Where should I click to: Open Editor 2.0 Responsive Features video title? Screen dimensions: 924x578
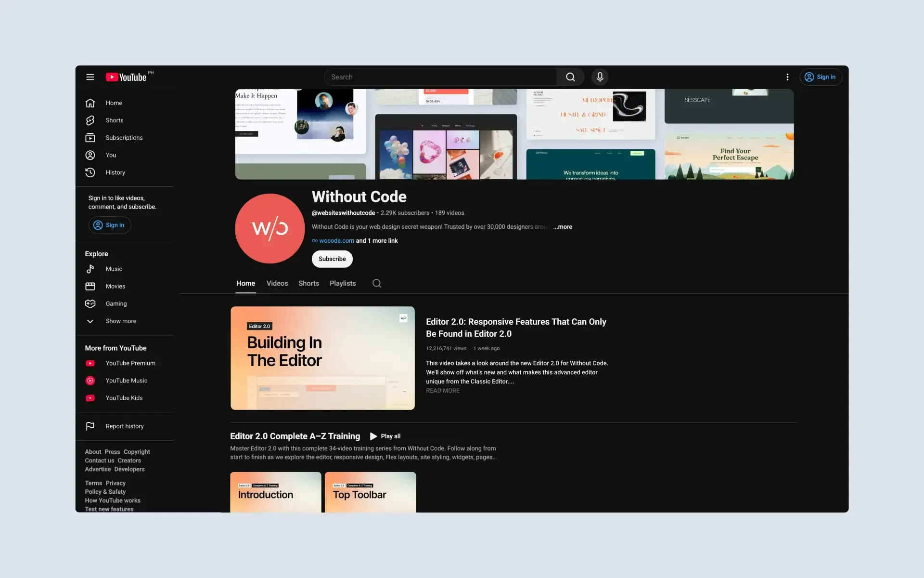[516, 328]
